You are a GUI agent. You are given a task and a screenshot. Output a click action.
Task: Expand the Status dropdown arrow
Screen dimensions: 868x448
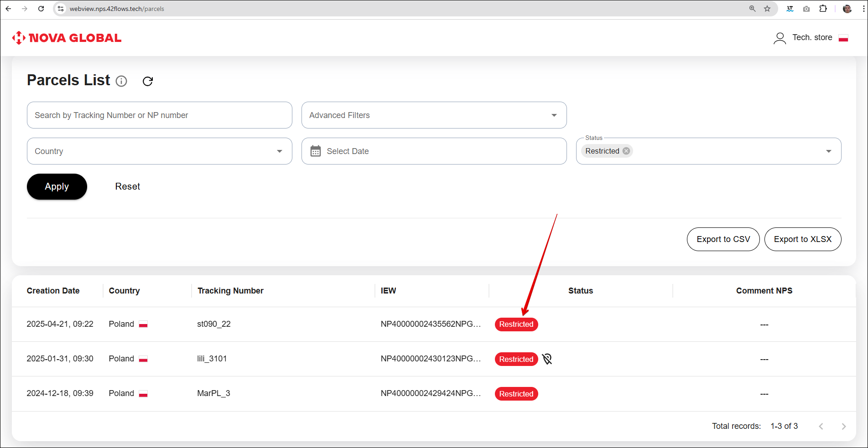point(828,151)
